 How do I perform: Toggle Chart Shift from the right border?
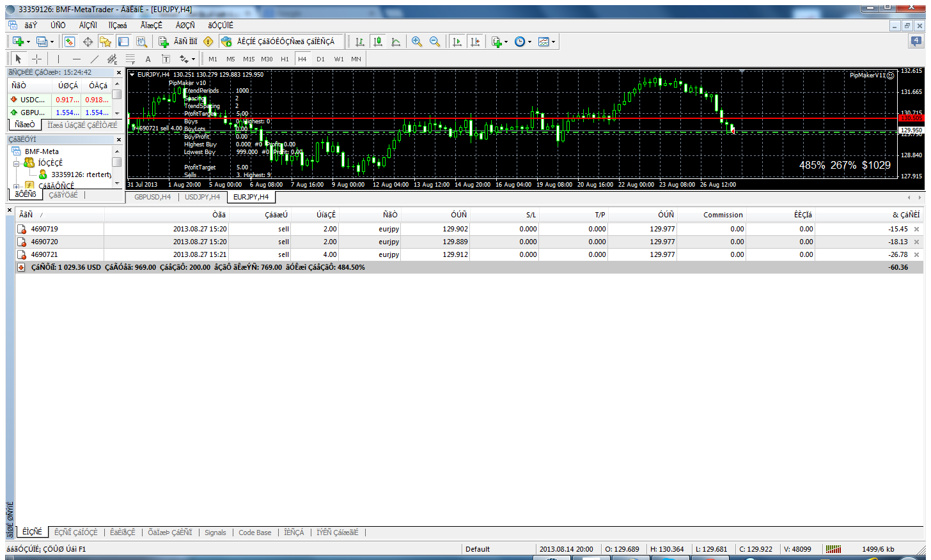475,42
